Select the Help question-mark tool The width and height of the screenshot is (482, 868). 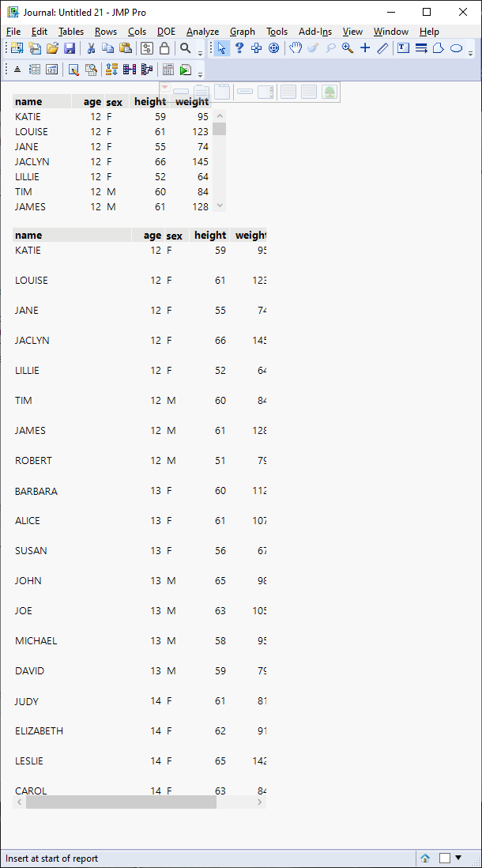[239, 49]
